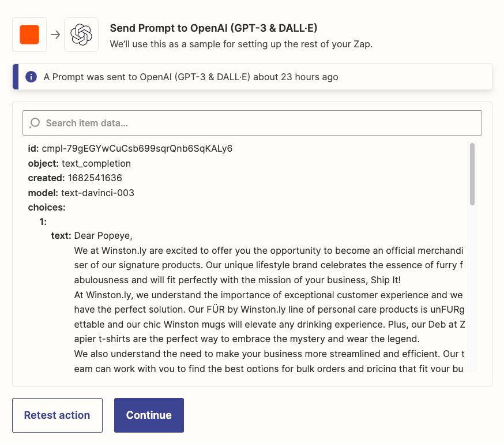
Task: Select the object text_completion row
Action: pyautogui.click(x=80, y=163)
